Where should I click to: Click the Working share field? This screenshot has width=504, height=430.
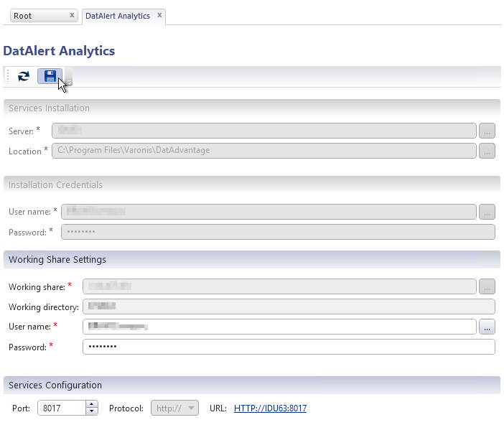tap(279, 286)
